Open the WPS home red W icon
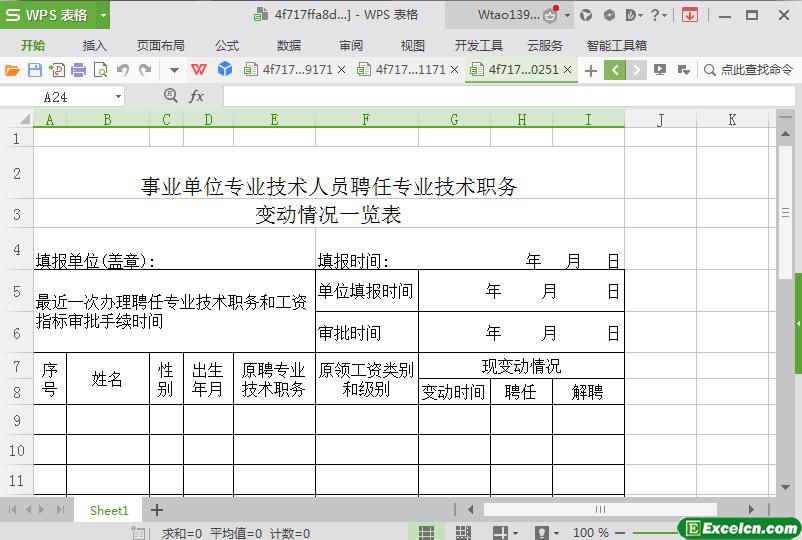This screenshot has height=540, width=802. [198, 69]
